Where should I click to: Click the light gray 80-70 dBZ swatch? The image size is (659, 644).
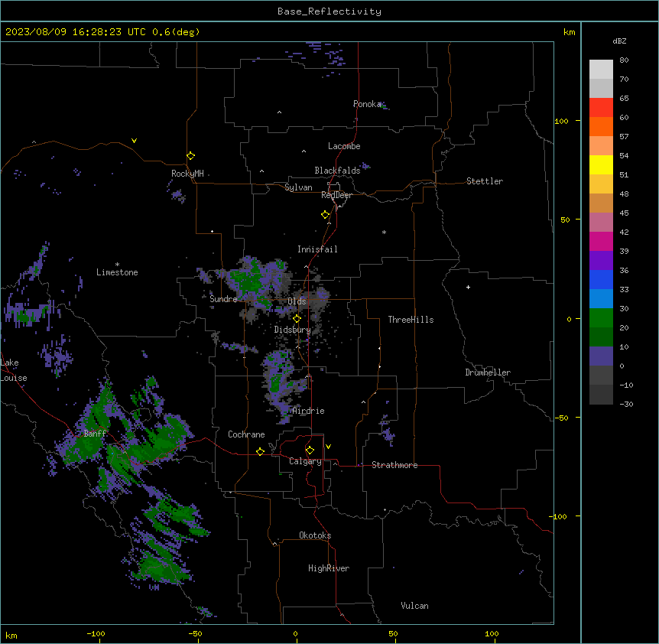coord(601,70)
